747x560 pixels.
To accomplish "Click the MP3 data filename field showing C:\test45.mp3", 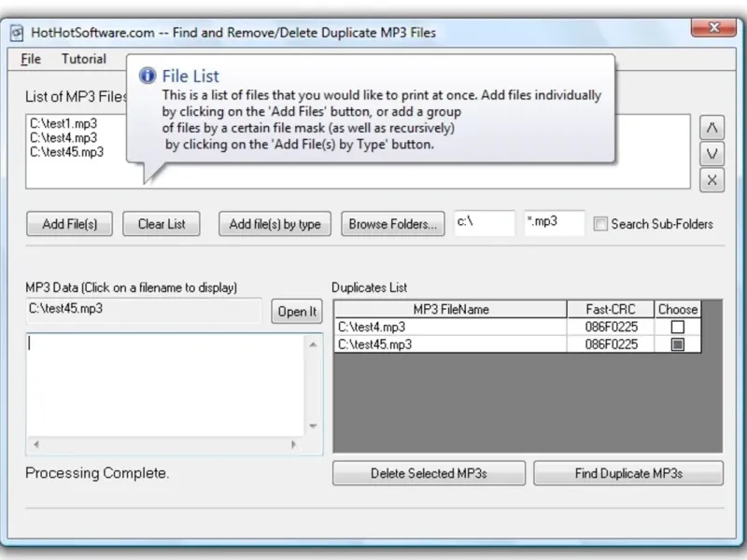I will point(144,311).
